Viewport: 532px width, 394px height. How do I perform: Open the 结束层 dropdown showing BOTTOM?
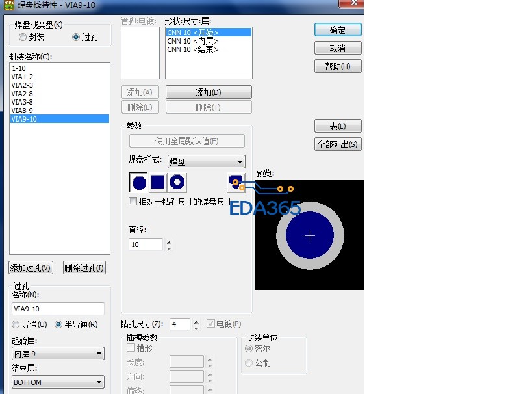coord(58,382)
